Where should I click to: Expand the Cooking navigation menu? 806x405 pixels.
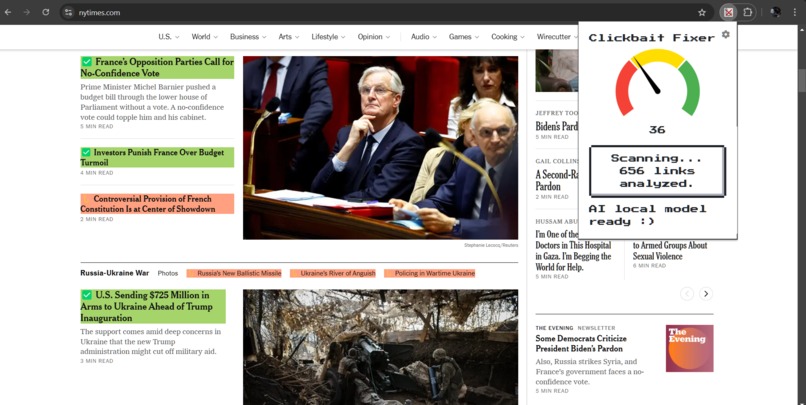point(508,36)
